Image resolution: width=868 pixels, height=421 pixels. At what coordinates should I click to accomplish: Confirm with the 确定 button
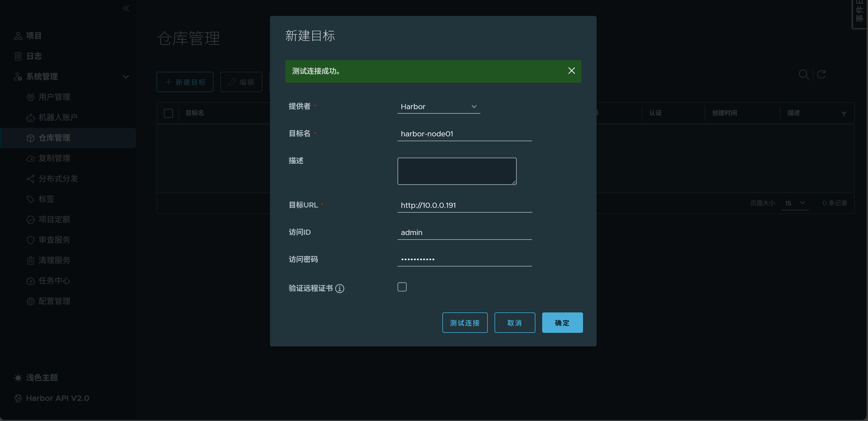point(562,323)
